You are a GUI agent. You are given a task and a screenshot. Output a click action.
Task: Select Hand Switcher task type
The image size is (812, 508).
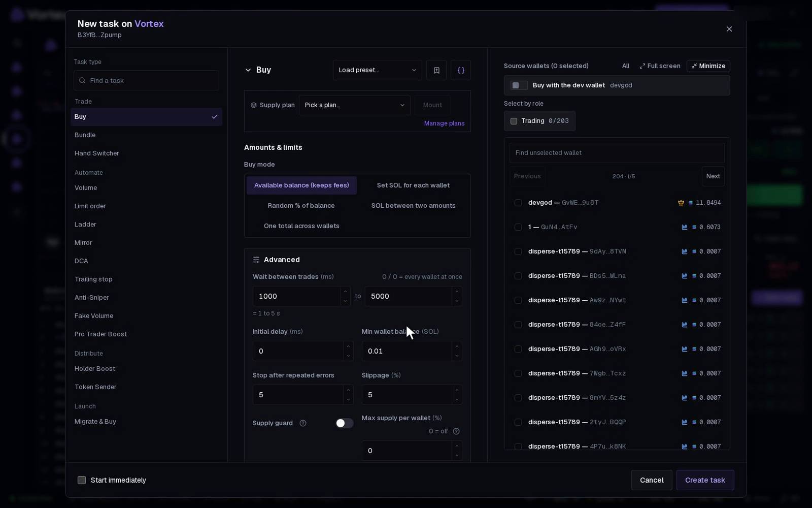point(146,153)
